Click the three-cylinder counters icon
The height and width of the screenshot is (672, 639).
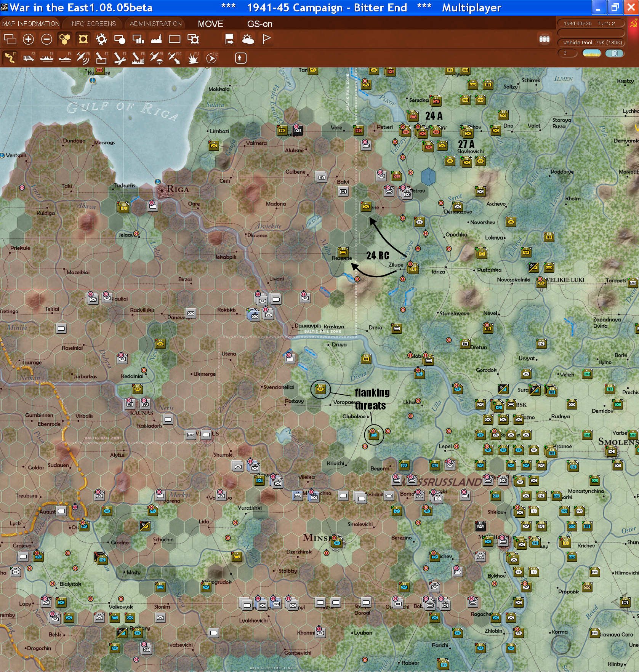click(x=544, y=39)
